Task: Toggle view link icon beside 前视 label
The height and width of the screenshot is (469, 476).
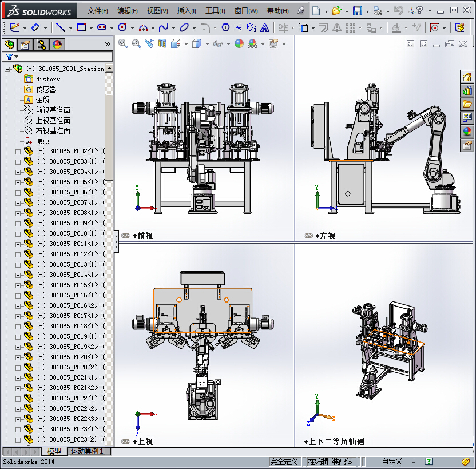Action: point(125,235)
